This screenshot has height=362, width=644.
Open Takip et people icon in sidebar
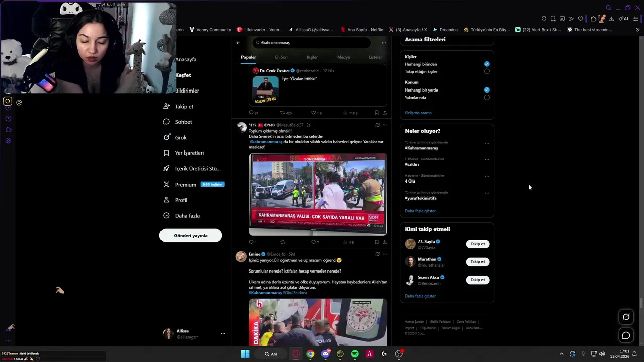tap(166, 106)
